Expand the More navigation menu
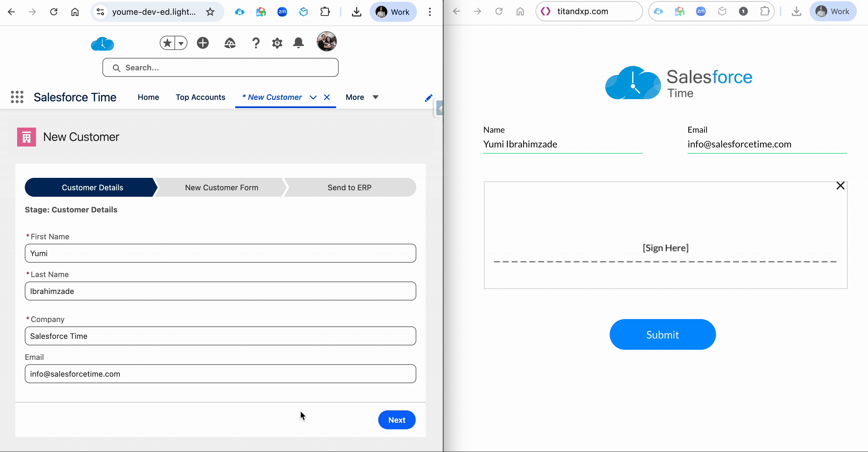Image resolution: width=868 pixels, height=452 pixels. [x=362, y=97]
